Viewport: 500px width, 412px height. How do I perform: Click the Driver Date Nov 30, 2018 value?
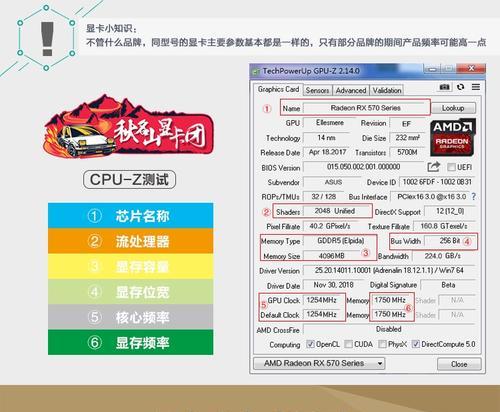(333, 285)
